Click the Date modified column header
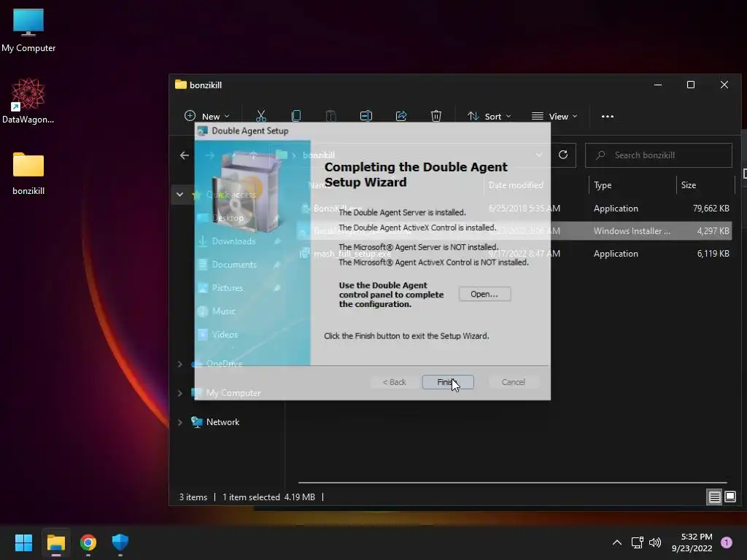The image size is (747, 560). click(x=516, y=184)
